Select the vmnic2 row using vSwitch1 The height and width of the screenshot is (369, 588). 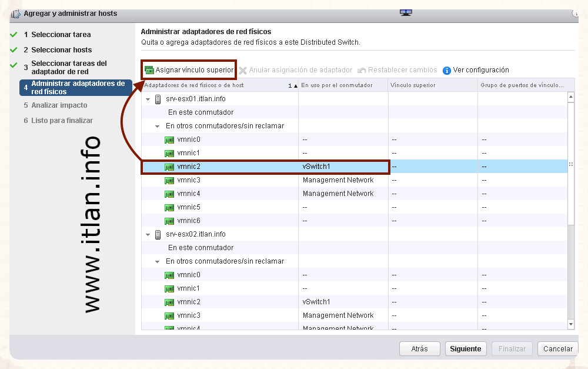pyautogui.click(x=265, y=167)
